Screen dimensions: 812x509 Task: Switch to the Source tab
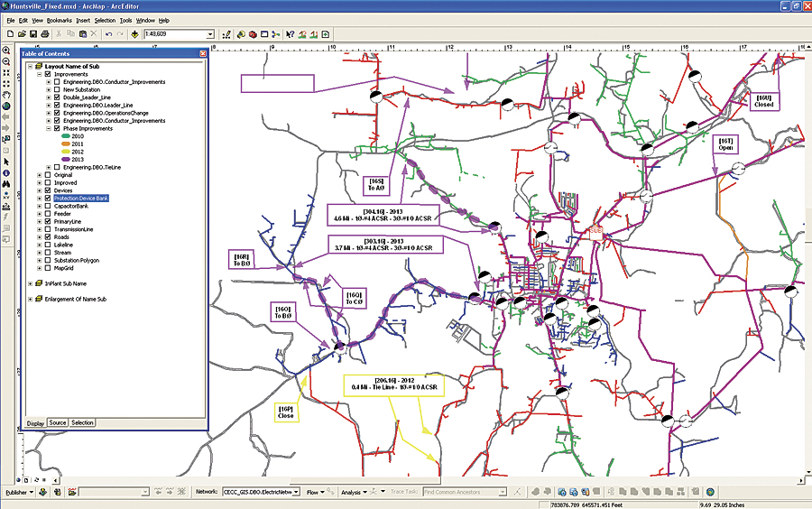[57, 422]
